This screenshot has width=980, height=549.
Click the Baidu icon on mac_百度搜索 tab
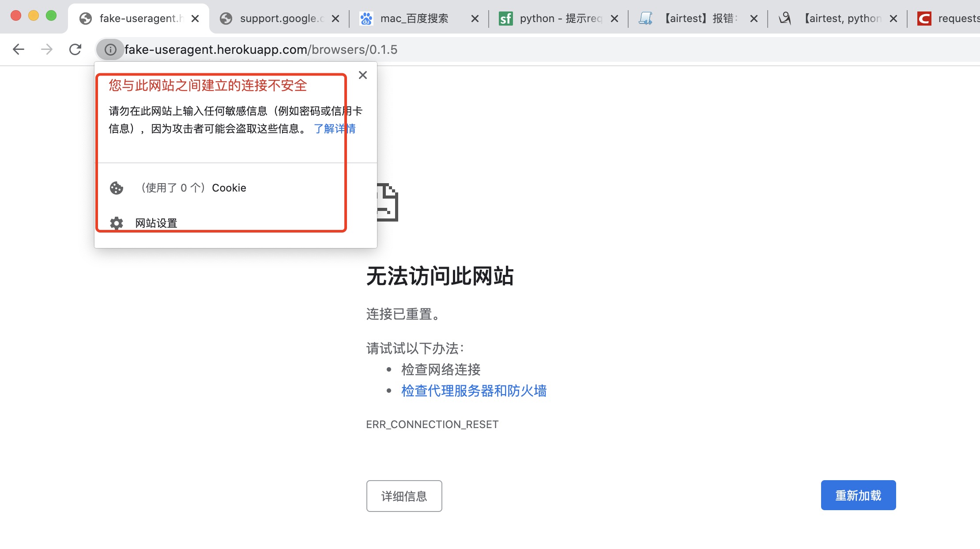click(366, 18)
